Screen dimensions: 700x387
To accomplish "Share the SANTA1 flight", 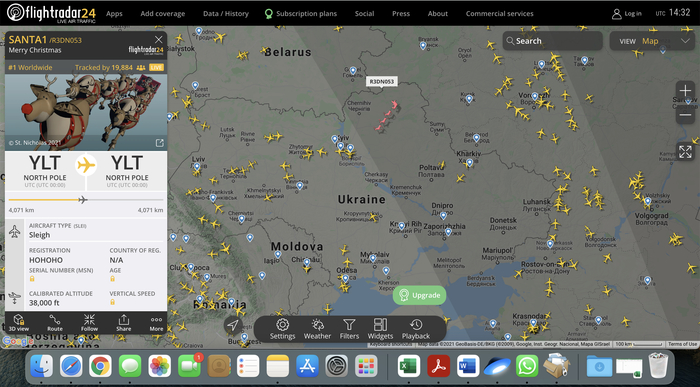I will click(x=124, y=323).
